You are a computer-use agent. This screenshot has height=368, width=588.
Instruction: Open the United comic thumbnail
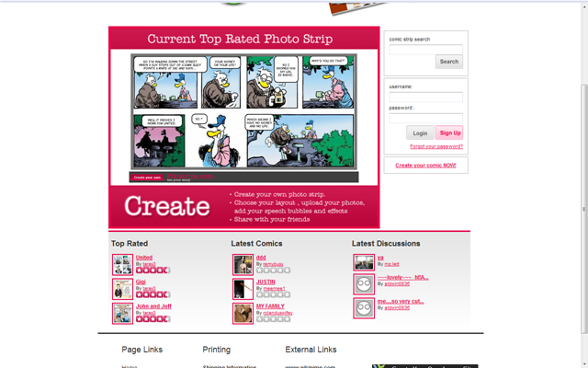pos(122,265)
